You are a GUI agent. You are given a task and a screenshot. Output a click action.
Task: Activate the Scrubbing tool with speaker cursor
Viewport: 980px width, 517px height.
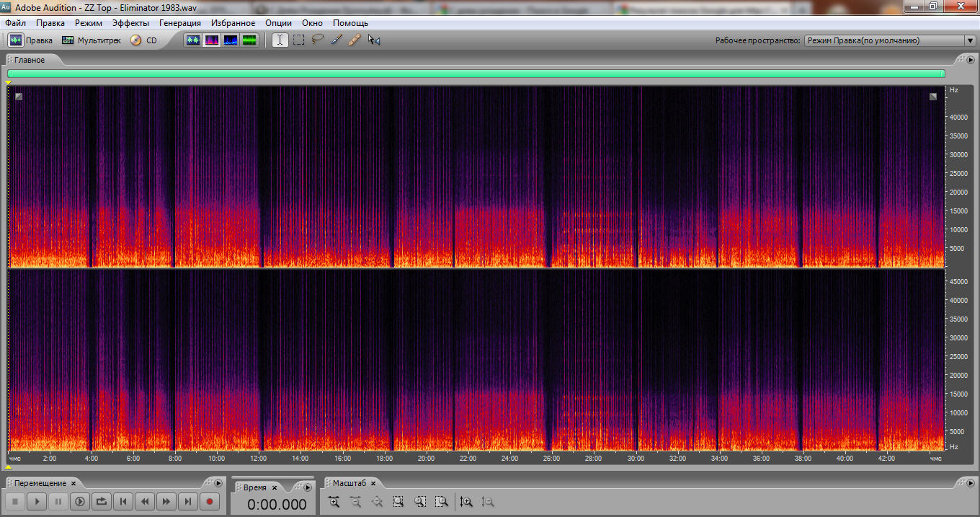point(374,40)
